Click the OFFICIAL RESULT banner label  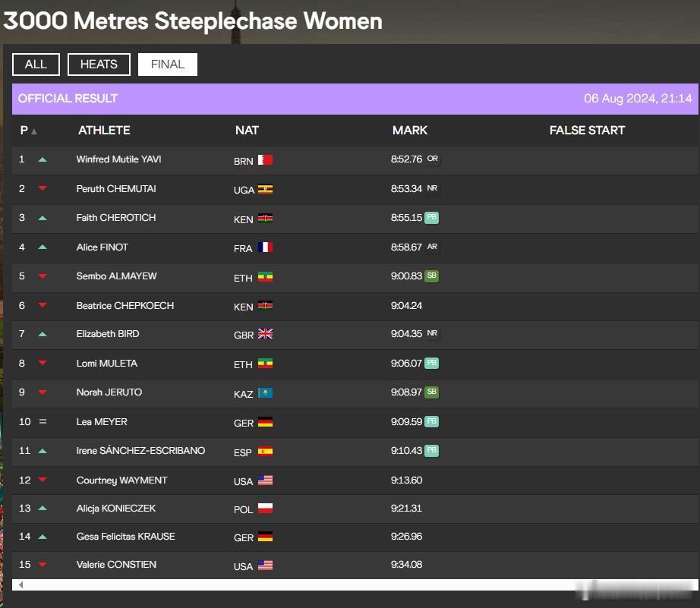(x=68, y=98)
